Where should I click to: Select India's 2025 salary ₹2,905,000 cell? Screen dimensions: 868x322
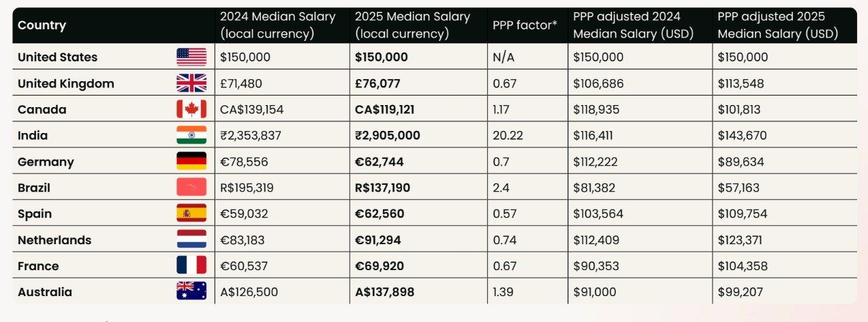pyautogui.click(x=388, y=135)
